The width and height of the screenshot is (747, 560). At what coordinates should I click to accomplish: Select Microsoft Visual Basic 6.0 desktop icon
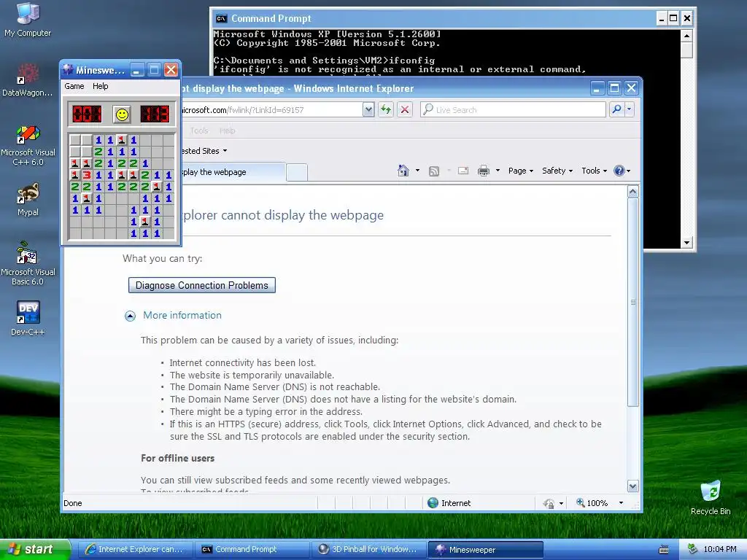28,264
